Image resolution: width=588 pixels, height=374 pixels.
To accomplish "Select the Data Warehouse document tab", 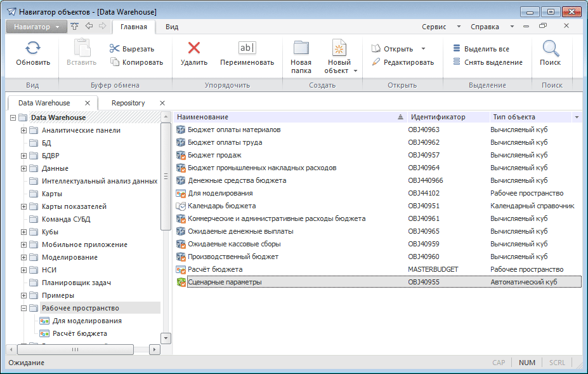I will [44, 103].
